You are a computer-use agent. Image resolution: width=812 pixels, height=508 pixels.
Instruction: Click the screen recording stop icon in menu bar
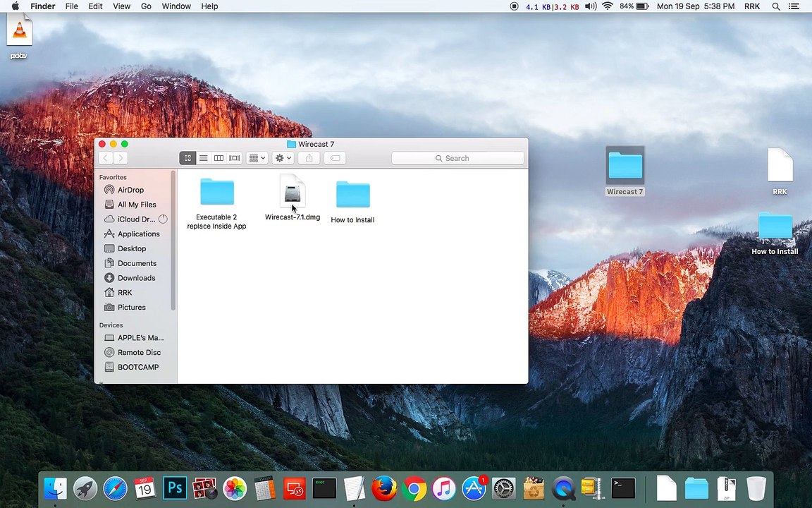click(515, 6)
